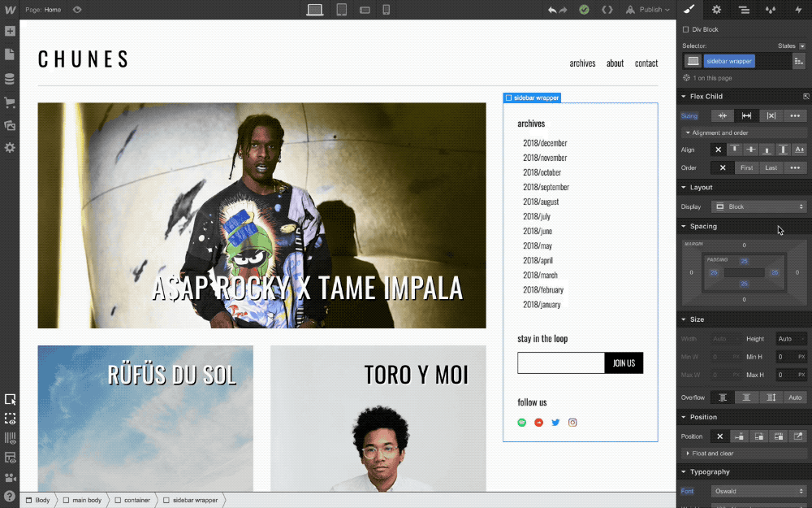
Task: Switch to the Interactions lightning tab
Action: (798, 9)
